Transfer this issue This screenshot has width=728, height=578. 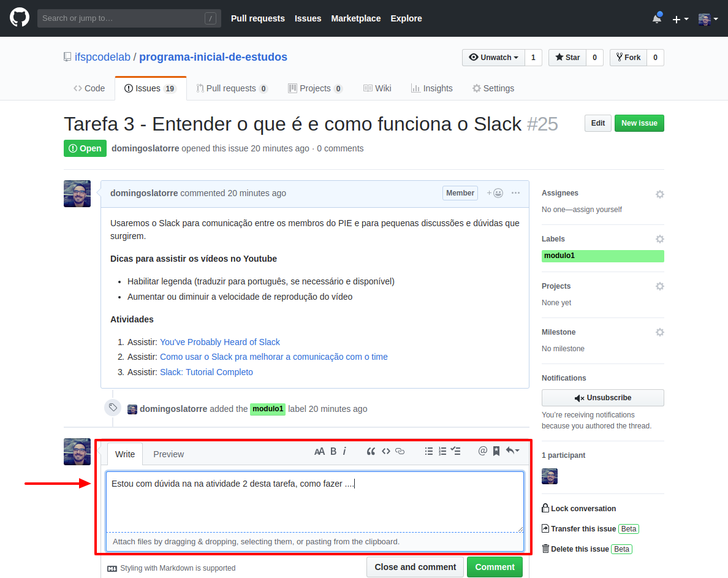pyautogui.click(x=579, y=529)
